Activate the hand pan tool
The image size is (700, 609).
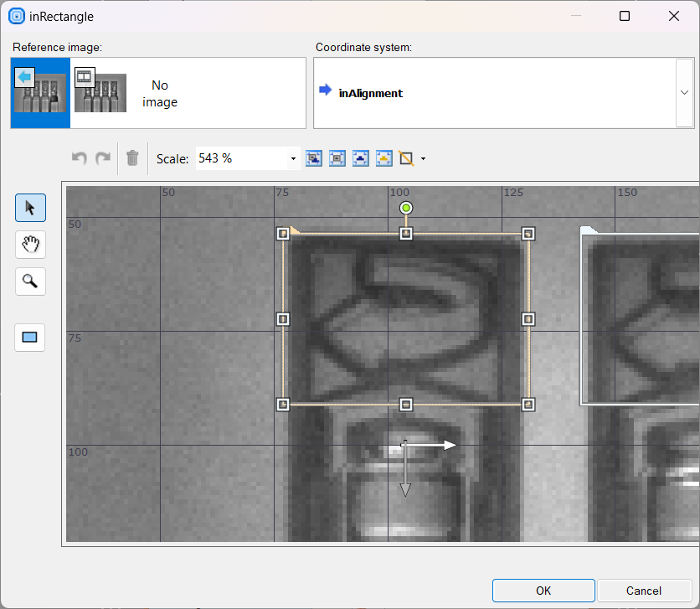30,245
